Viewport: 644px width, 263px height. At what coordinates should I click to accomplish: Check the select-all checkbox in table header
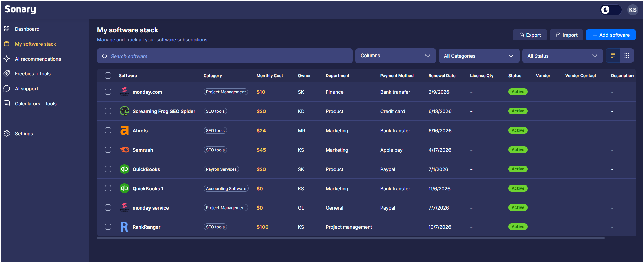coord(108,75)
